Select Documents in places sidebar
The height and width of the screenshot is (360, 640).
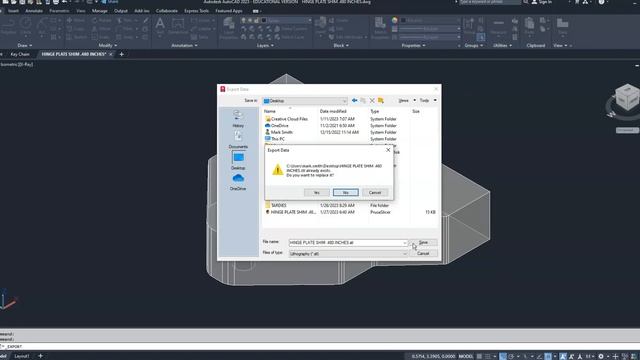pyautogui.click(x=238, y=139)
